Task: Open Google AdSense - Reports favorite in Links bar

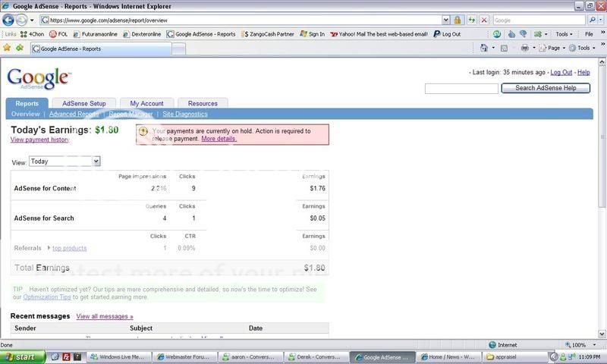Action: 201,34
